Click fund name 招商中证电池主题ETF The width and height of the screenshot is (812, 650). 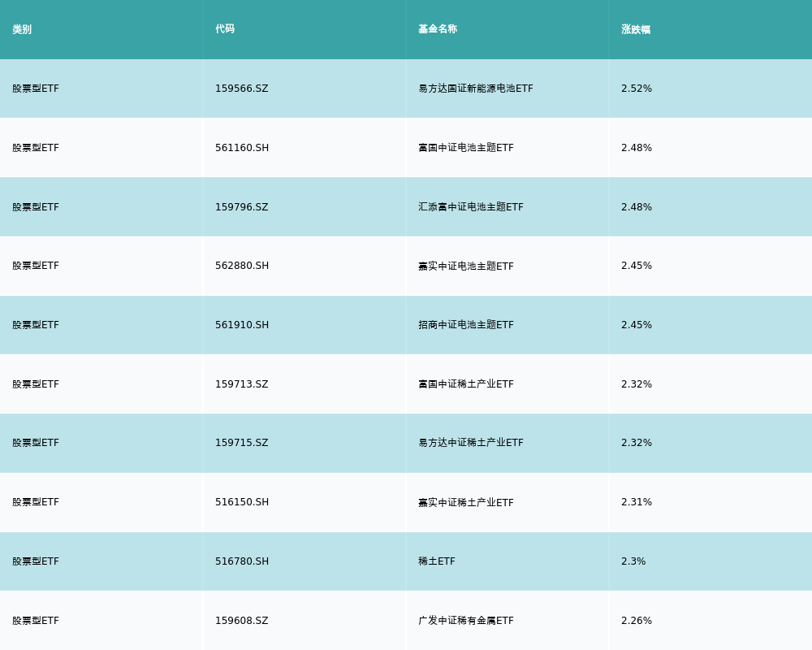pos(466,325)
